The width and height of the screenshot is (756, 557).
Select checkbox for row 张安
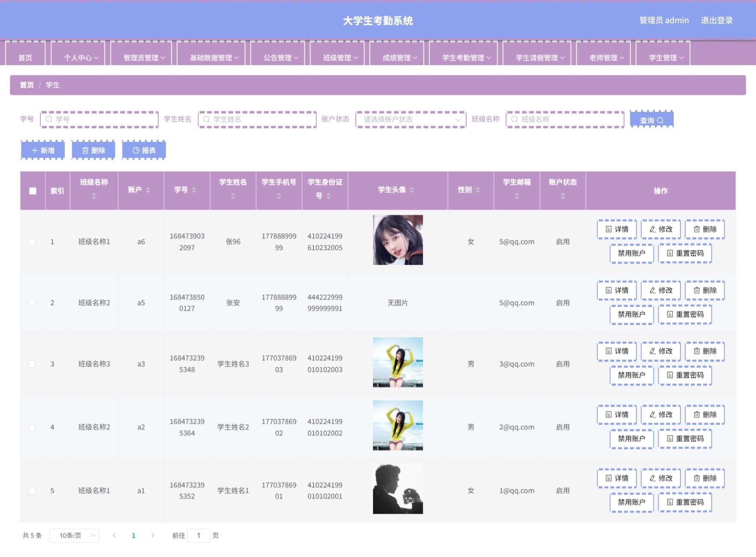click(32, 303)
